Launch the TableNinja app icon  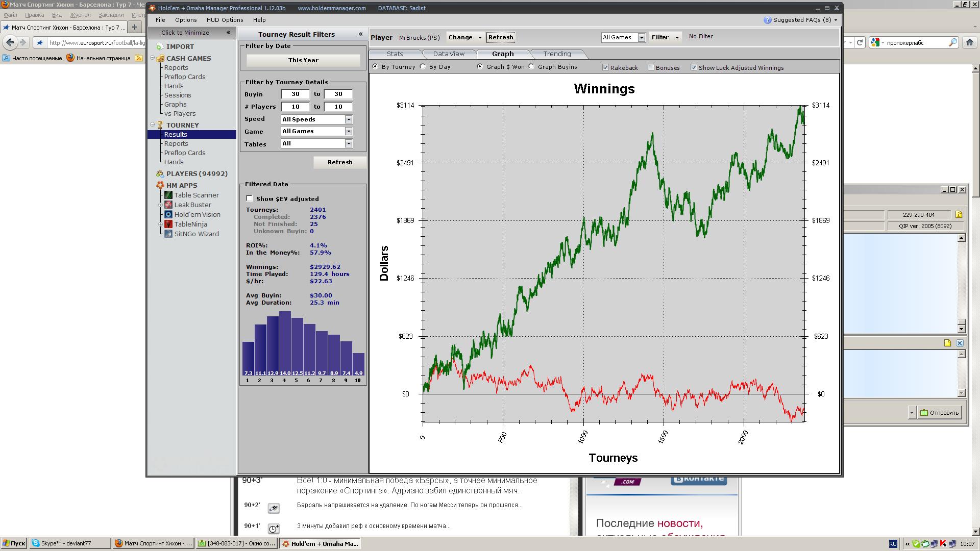[x=168, y=224]
